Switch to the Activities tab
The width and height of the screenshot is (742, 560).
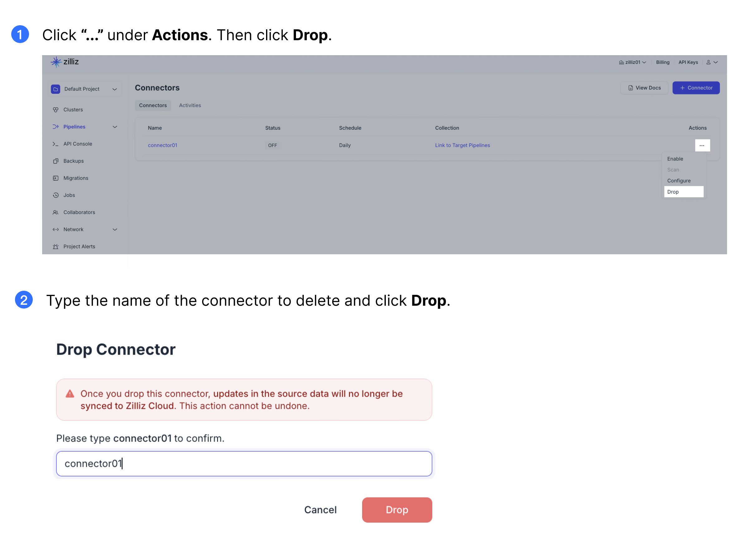coord(190,106)
